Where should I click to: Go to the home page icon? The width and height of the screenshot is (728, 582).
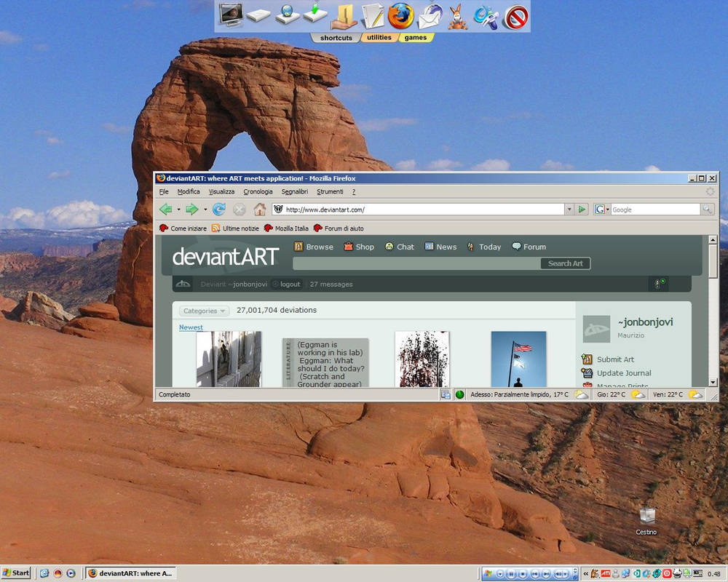pyautogui.click(x=260, y=210)
